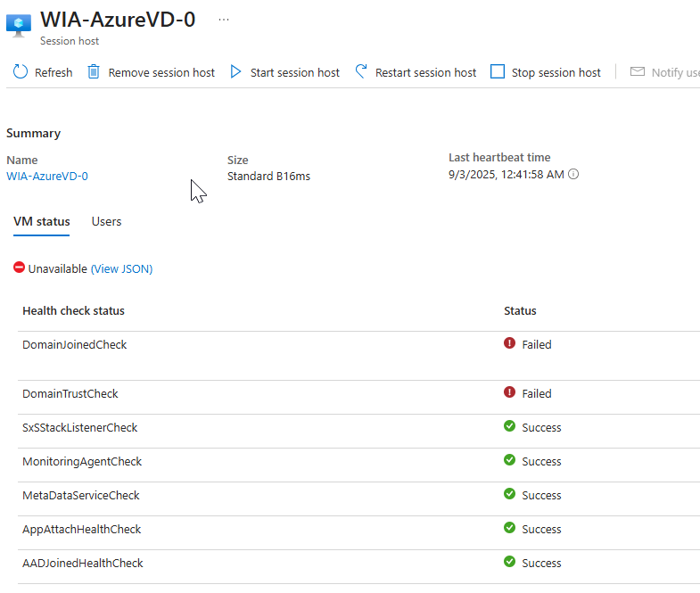The width and height of the screenshot is (700, 593).
Task: Click the Last heartbeat time label
Action: [x=499, y=158]
